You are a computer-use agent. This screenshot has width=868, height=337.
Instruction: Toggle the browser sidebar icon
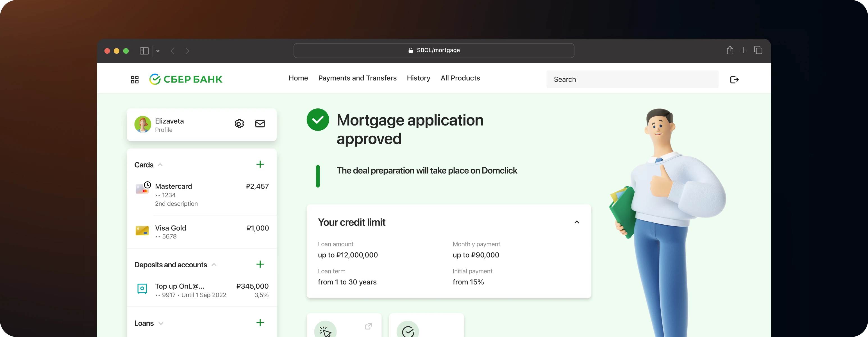(x=144, y=51)
